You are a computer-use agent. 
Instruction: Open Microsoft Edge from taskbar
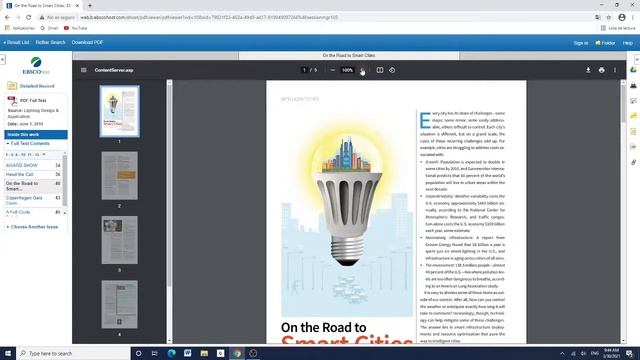coord(171,353)
